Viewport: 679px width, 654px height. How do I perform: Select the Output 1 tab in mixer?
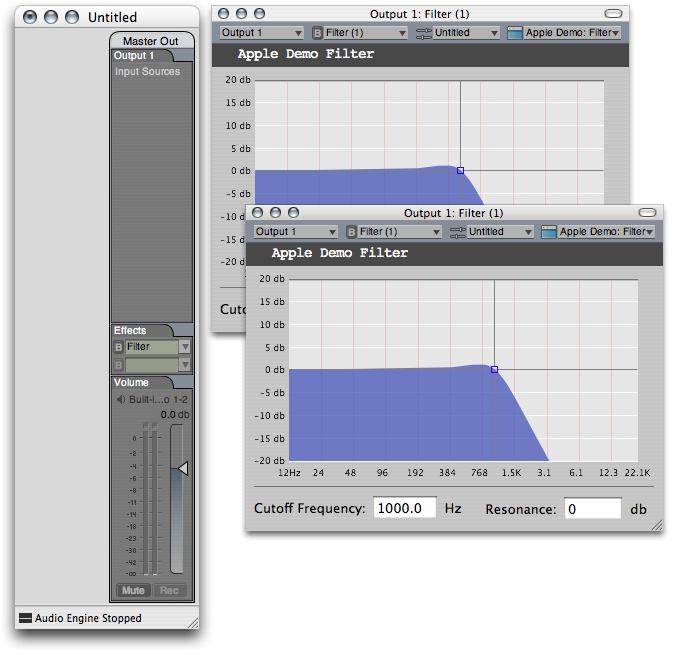135,56
